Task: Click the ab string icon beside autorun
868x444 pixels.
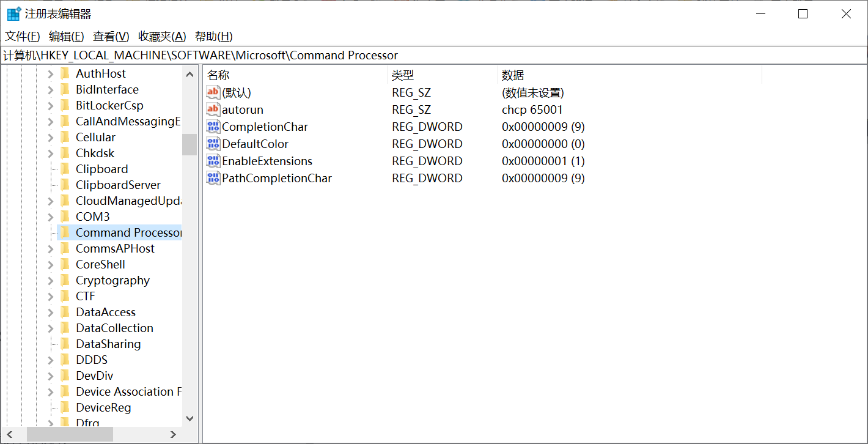Action: pyautogui.click(x=214, y=109)
